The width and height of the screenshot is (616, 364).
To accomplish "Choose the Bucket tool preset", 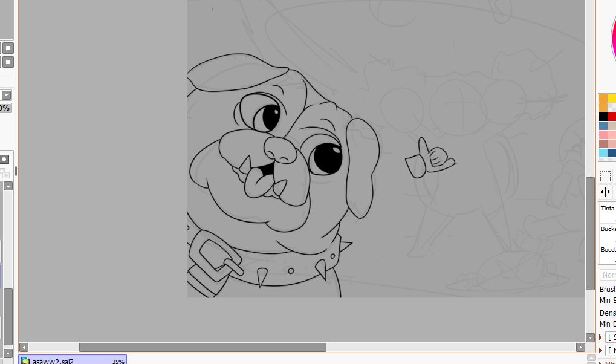I will (x=608, y=233).
